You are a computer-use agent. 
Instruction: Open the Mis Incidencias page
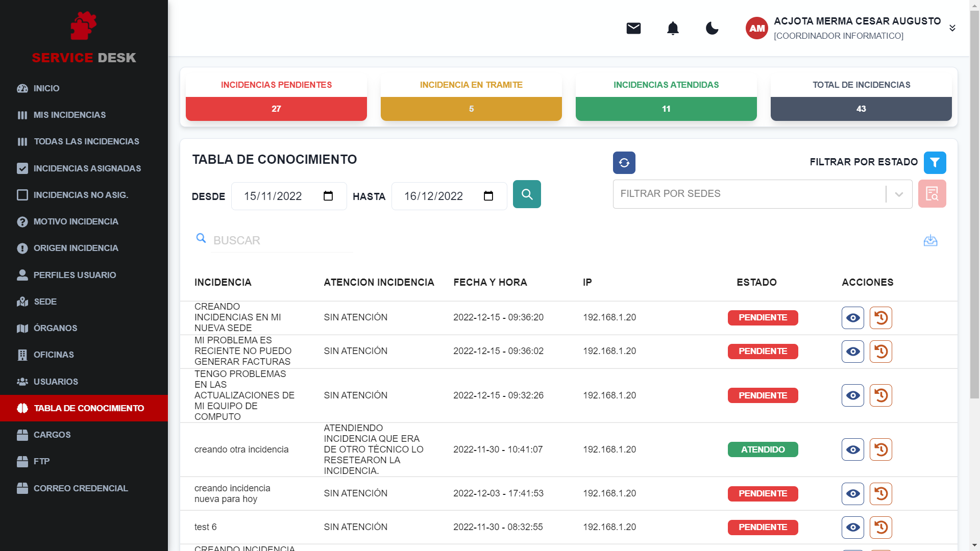69,115
